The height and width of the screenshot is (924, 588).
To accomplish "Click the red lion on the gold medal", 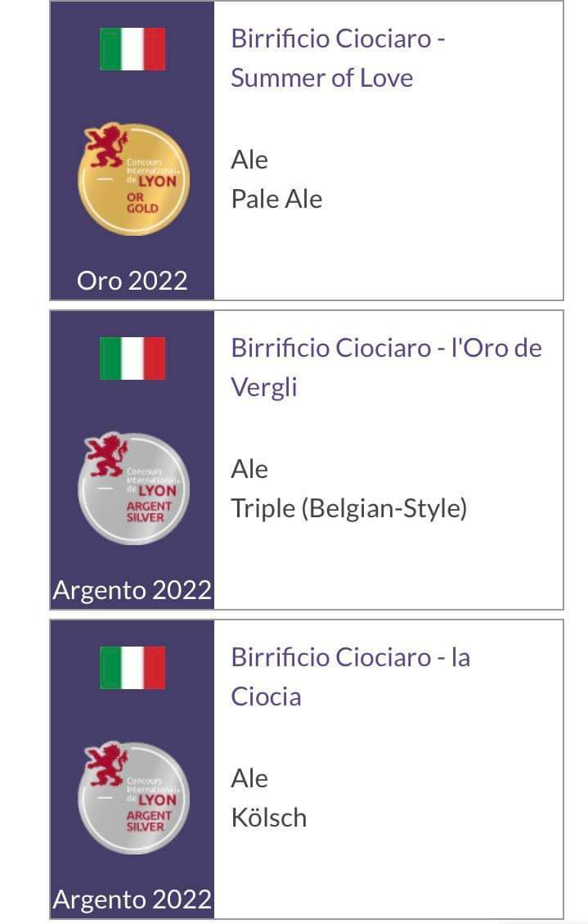I will click(105, 145).
